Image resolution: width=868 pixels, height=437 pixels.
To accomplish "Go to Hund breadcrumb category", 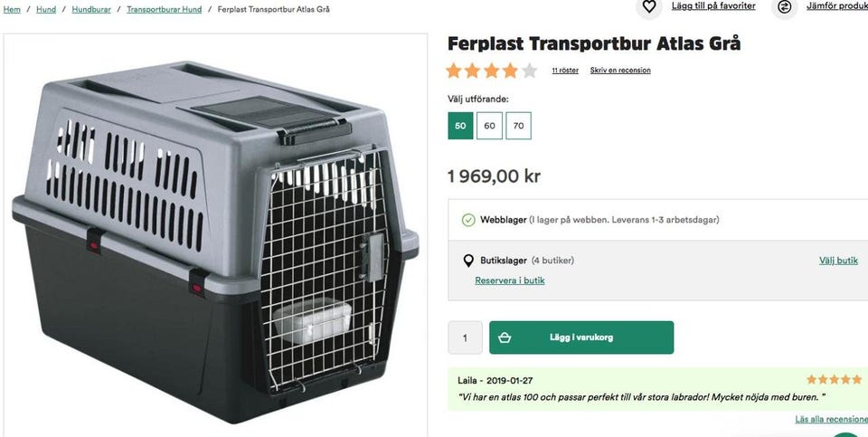I will [45, 9].
